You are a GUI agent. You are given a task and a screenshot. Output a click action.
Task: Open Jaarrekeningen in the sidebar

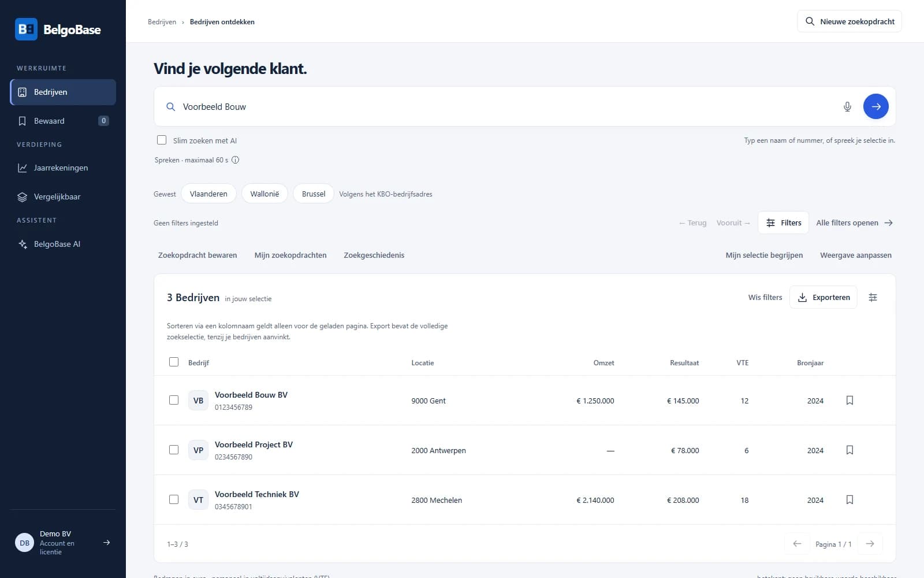coord(63,168)
